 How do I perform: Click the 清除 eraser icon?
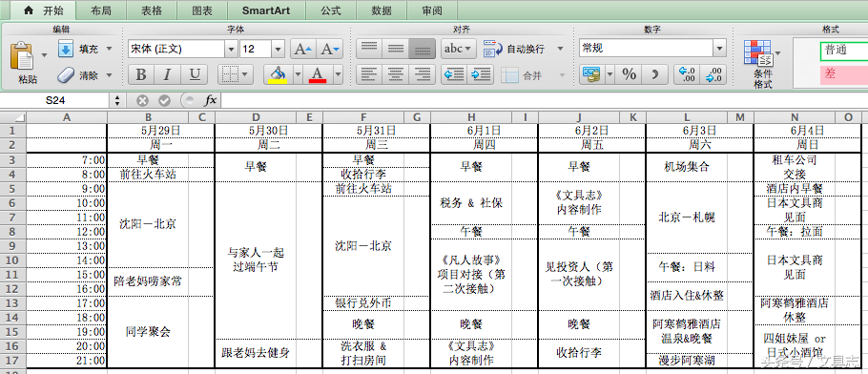[65, 74]
